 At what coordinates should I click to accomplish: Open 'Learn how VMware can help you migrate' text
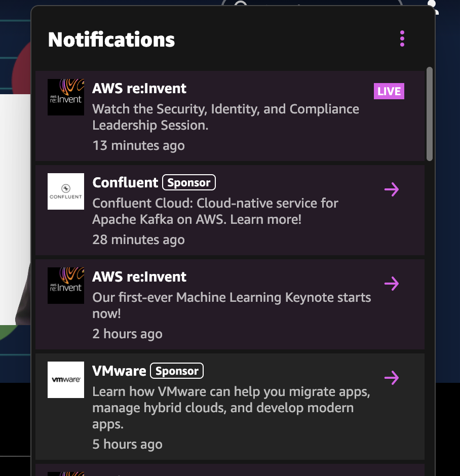point(232,408)
